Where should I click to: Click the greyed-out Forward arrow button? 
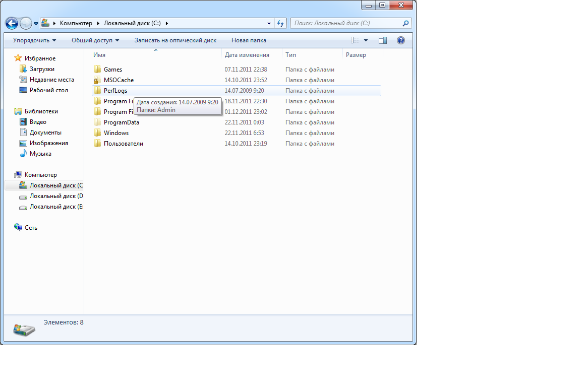[x=26, y=23]
